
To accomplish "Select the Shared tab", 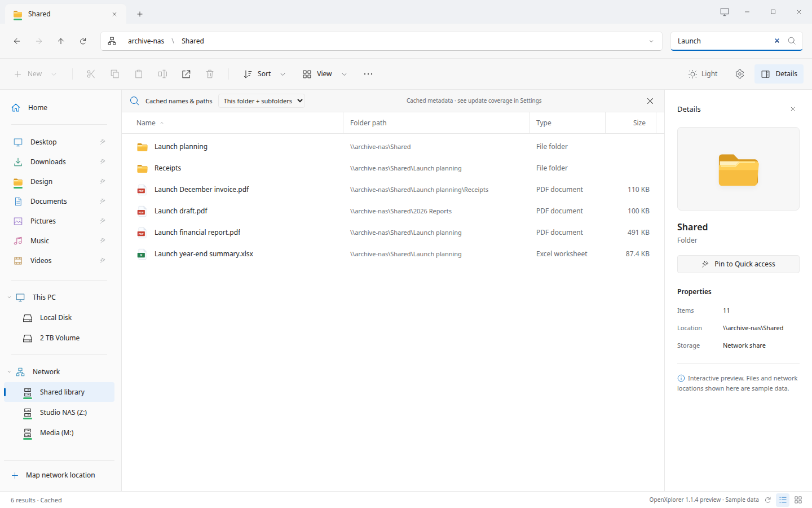I will click(65, 14).
